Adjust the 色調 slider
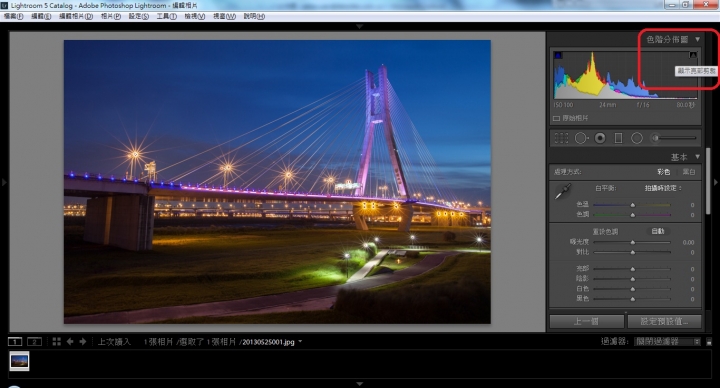The image size is (720, 388). pyautogui.click(x=632, y=215)
